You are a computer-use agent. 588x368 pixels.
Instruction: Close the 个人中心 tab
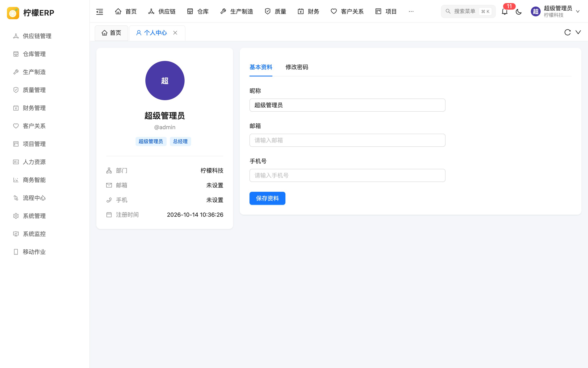pyautogui.click(x=175, y=33)
